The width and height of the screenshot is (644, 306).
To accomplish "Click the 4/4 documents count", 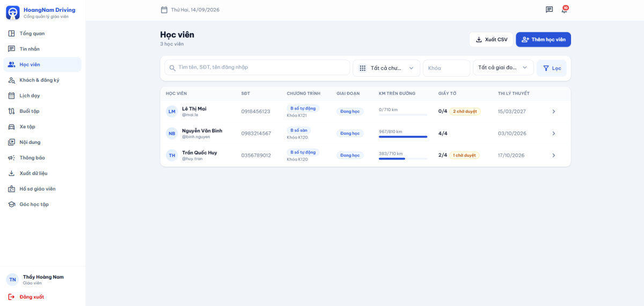I will (x=443, y=133).
